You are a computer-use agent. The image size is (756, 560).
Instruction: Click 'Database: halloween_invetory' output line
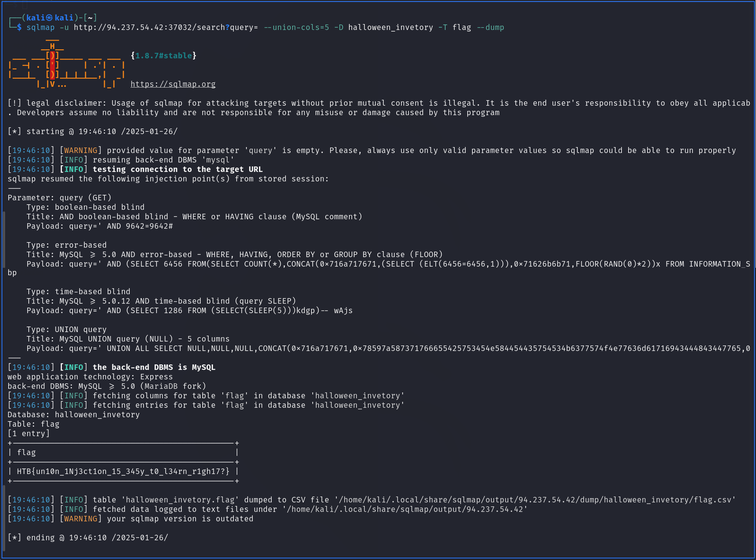(74, 414)
